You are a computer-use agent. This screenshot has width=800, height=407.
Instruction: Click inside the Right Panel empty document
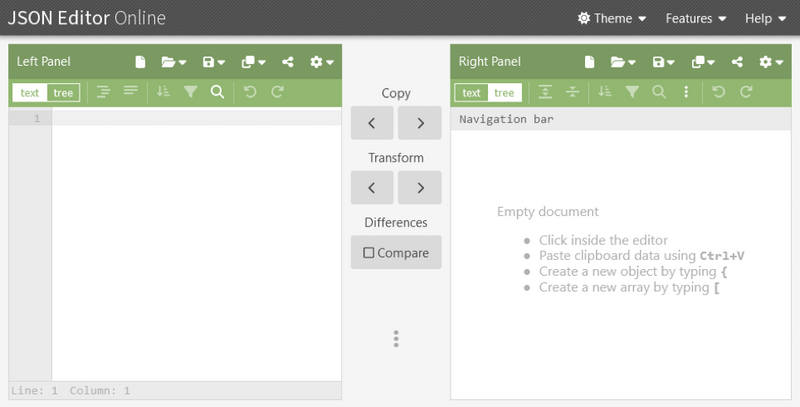tap(621, 264)
